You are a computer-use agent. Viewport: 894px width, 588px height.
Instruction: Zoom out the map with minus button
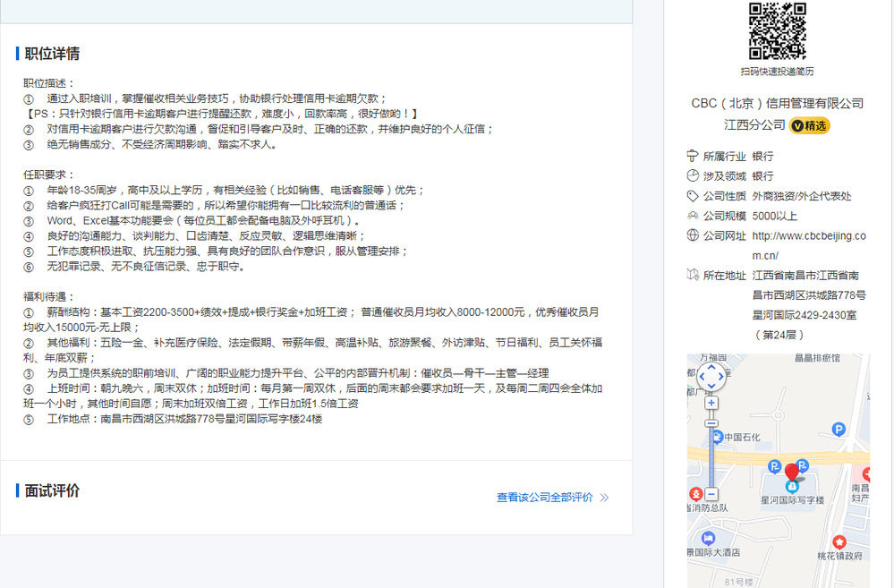click(711, 494)
